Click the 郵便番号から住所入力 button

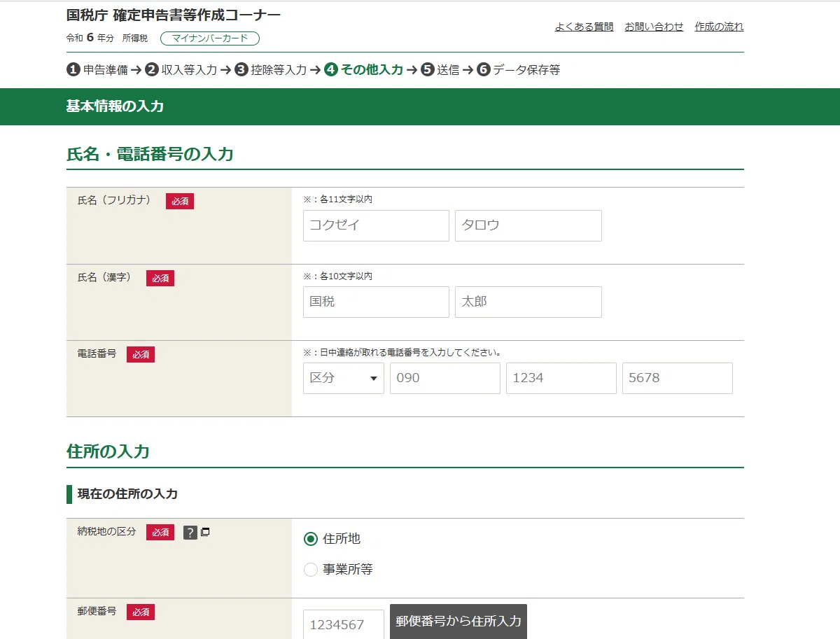(458, 622)
